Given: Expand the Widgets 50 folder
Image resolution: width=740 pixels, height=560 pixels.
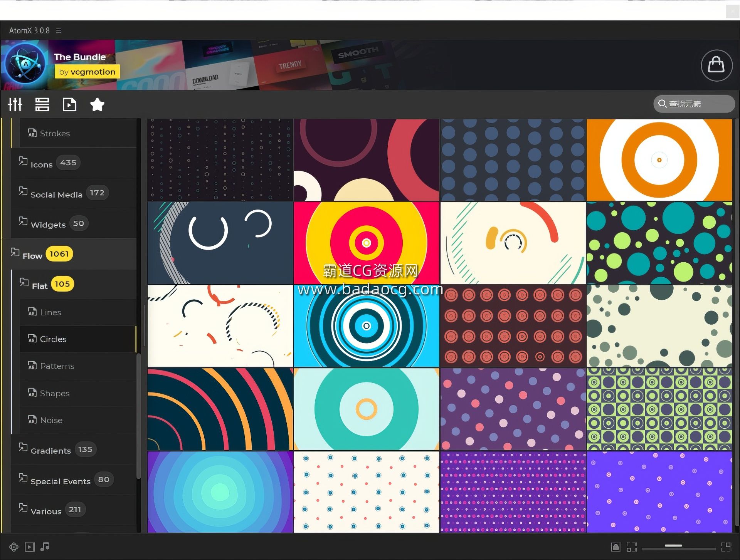Looking at the screenshot, I should click(x=74, y=223).
